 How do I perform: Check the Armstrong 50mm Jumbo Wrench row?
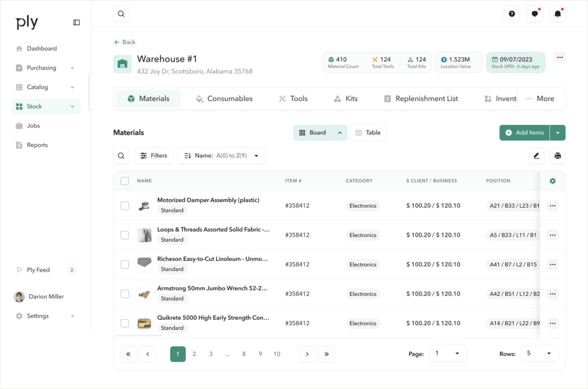pyautogui.click(x=125, y=294)
